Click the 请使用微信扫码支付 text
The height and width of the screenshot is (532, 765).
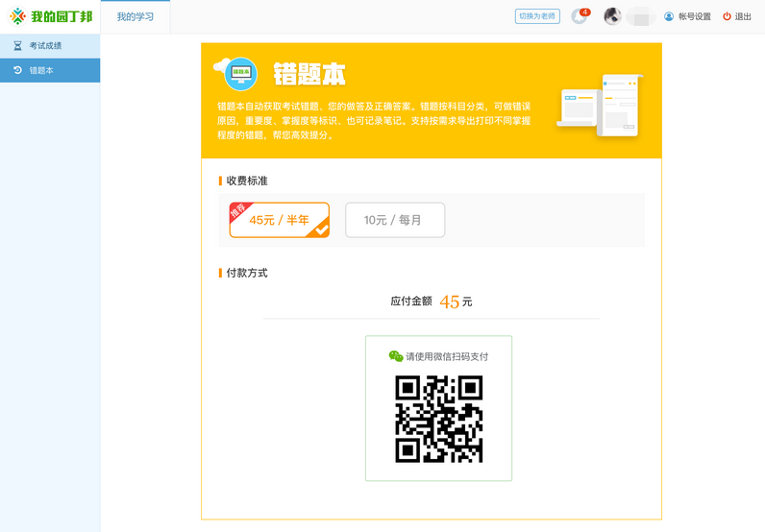[x=447, y=357]
